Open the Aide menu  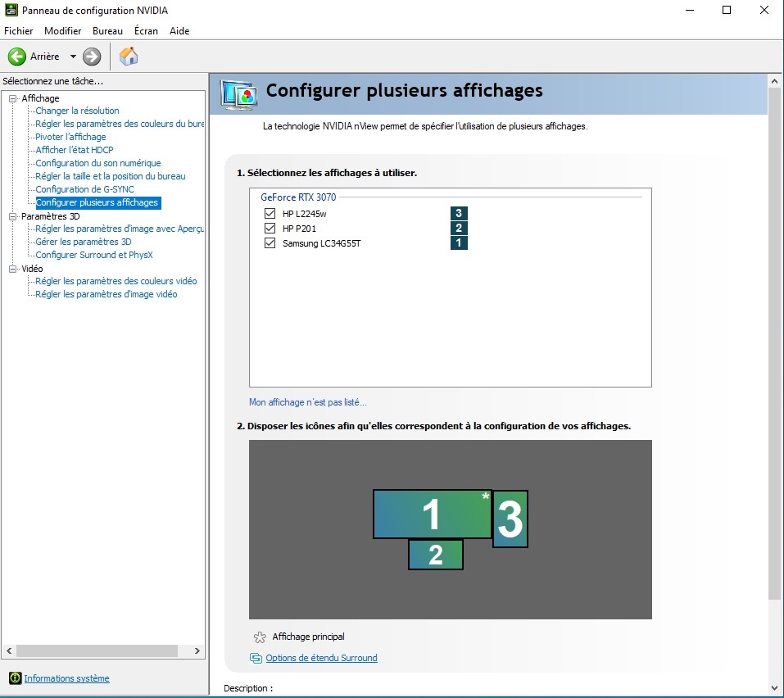pyautogui.click(x=179, y=31)
